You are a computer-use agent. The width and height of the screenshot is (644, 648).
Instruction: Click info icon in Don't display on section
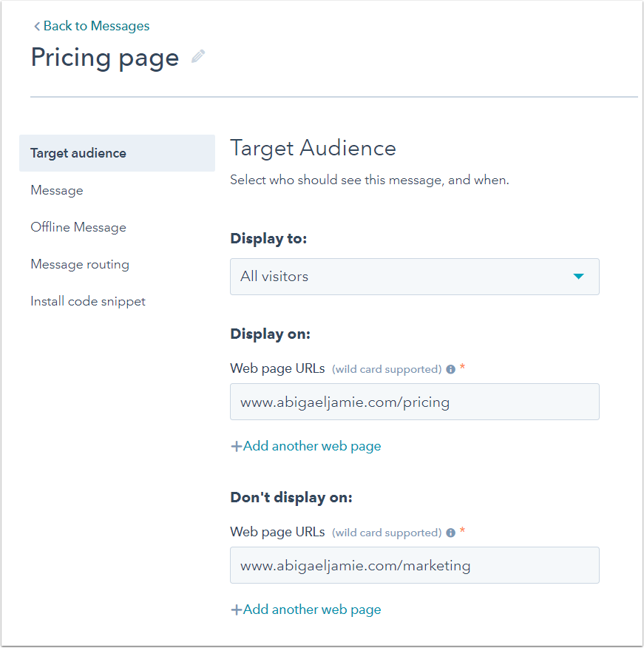[450, 533]
